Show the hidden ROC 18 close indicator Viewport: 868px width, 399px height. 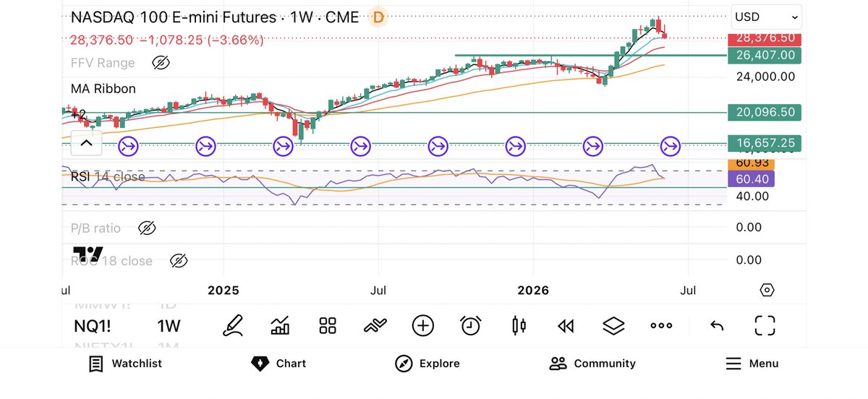178,261
